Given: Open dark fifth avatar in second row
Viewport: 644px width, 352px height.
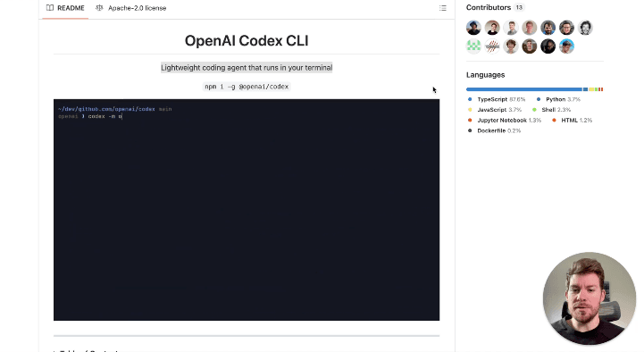Looking at the screenshot, I should 548,46.
